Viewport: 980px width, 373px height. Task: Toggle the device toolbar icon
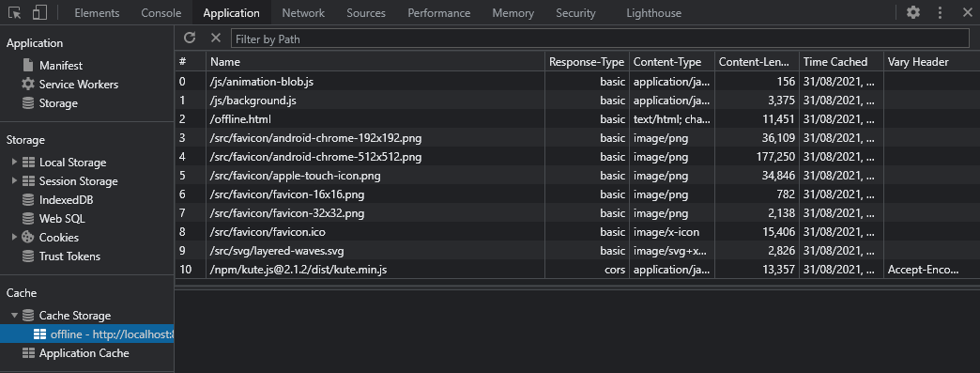39,12
